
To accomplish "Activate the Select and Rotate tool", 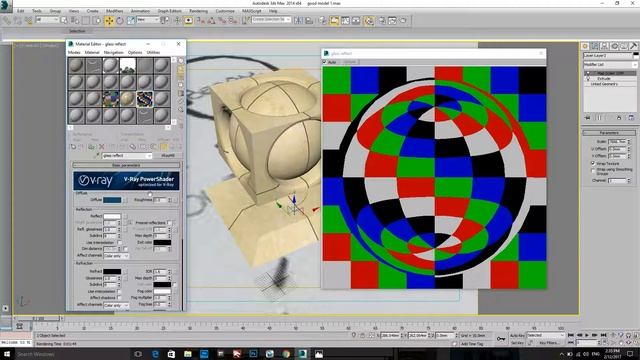I will pyautogui.click(x=120, y=20).
